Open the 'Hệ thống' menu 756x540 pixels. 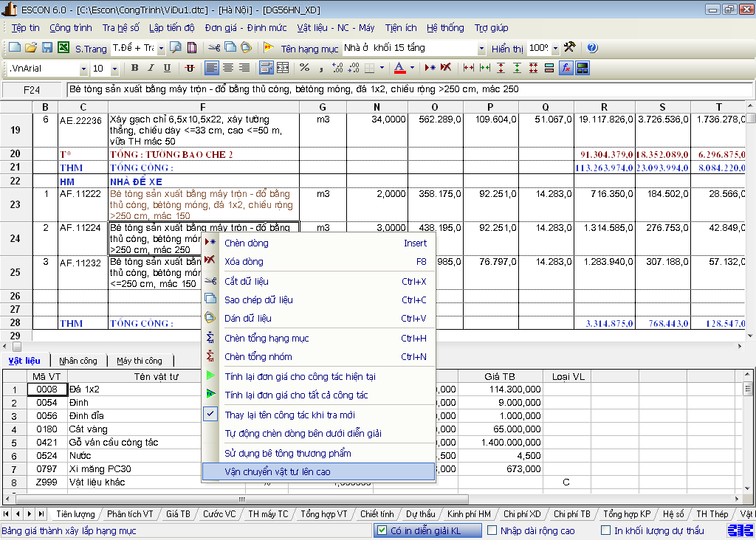[x=445, y=28]
